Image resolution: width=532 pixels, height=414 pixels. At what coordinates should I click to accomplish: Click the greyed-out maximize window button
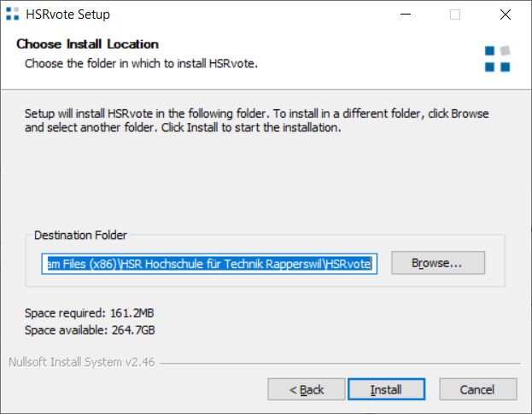coord(455,15)
